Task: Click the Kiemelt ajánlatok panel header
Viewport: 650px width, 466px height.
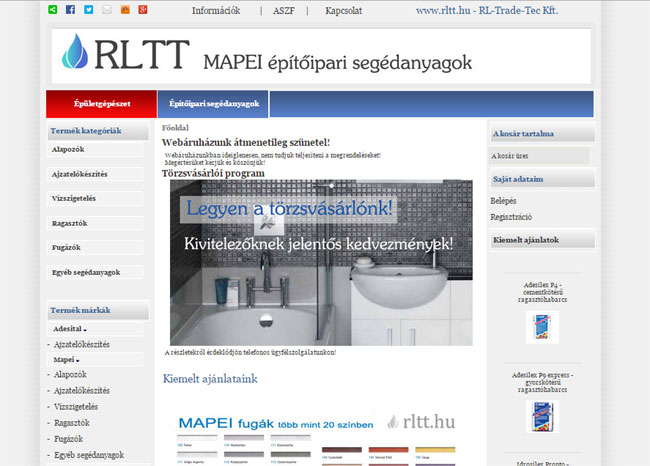Action: 543,240
